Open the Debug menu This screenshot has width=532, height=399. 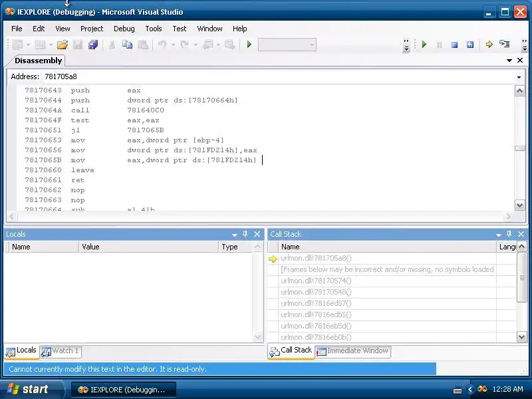click(x=124, y=29)
